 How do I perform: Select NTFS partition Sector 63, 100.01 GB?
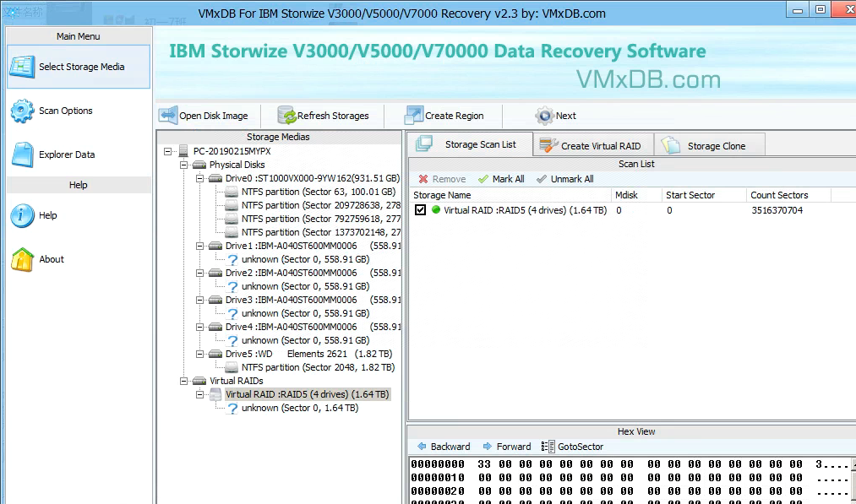pos(319,192)
